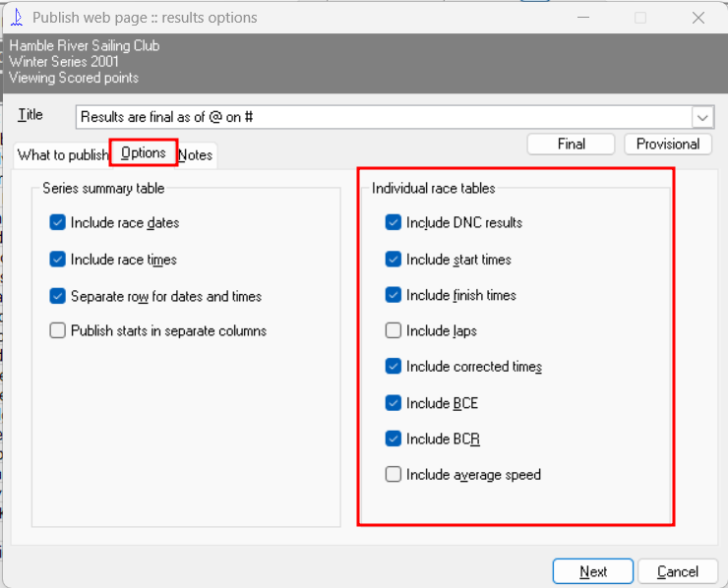Viewport: 728px width, 588px height.
Task: Enable Include laps checkbox
Action: 394,330
